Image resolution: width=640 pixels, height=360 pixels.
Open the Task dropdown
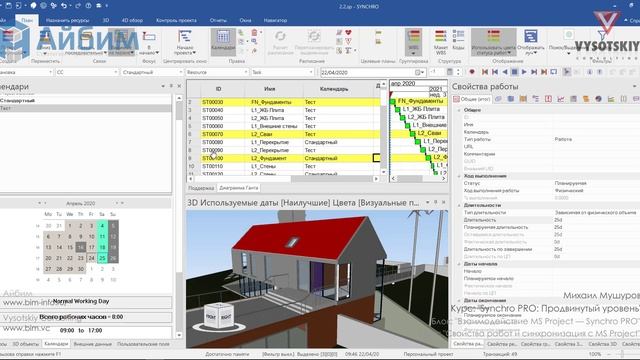(282, 72)
